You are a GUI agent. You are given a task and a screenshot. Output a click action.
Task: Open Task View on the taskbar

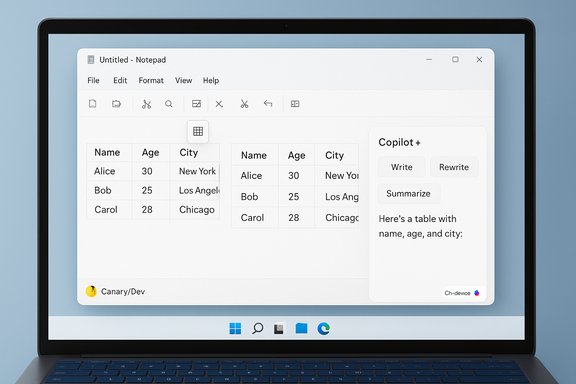pos(279,329)
